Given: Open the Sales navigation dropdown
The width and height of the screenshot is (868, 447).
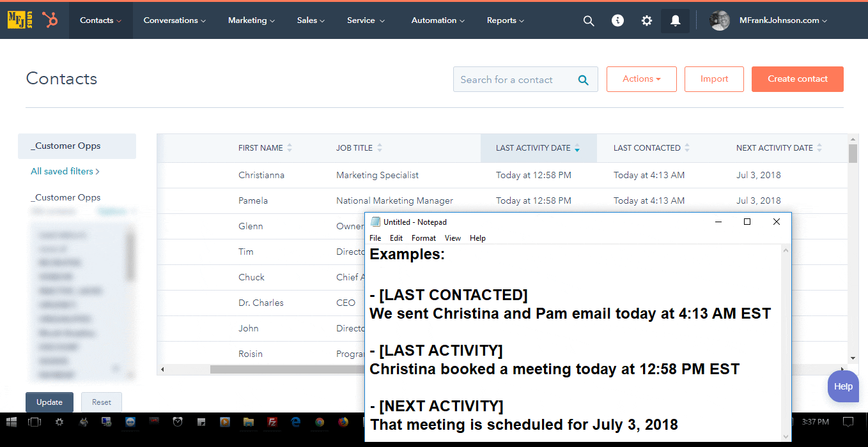Looking at the screenshot, I should pyautogui.click(x=311, y=20).
